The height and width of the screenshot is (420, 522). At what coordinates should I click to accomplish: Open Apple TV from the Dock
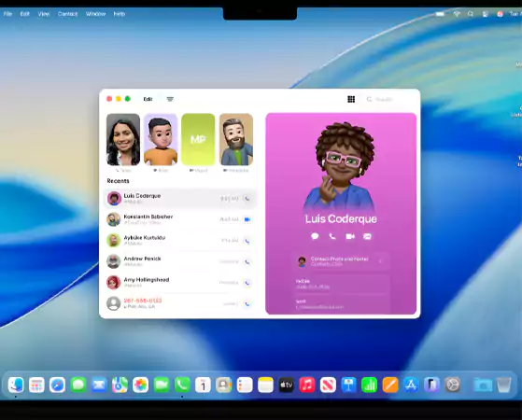point(287,385)
